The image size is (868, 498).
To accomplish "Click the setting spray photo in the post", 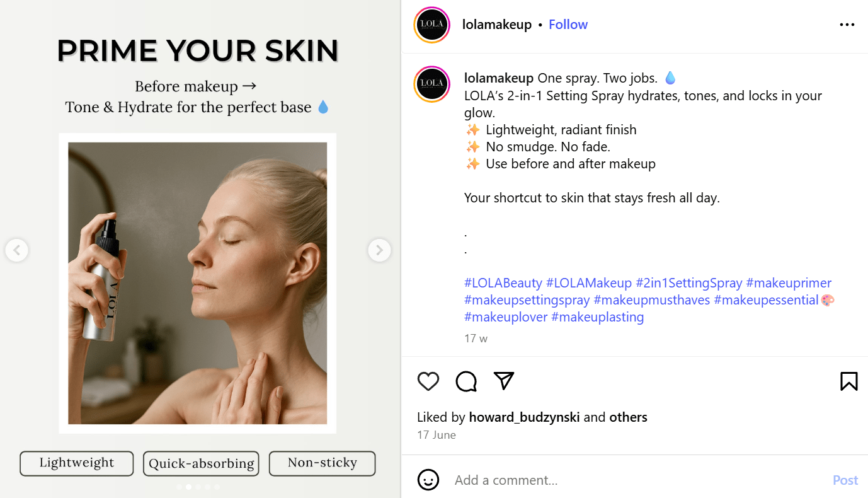I will tap(197, 283).
